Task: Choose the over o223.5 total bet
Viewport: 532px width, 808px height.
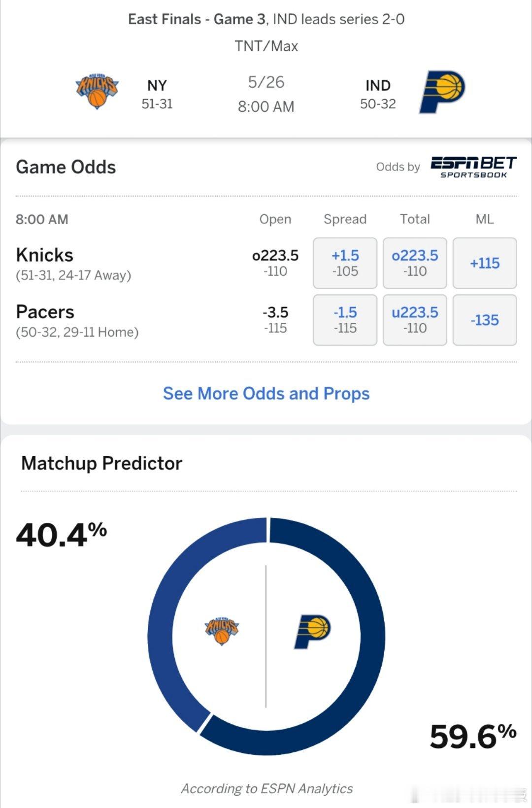Action: pos(415,263)
